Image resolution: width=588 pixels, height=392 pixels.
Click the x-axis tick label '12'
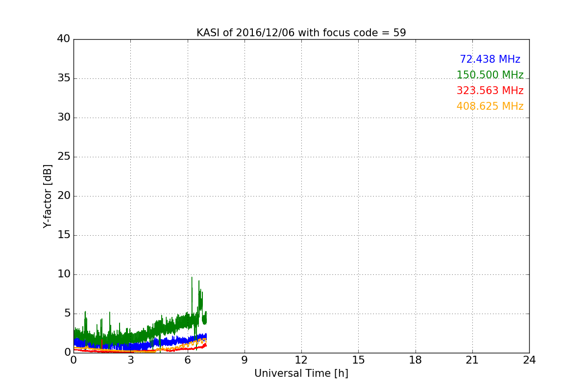(x=301, y=360)
